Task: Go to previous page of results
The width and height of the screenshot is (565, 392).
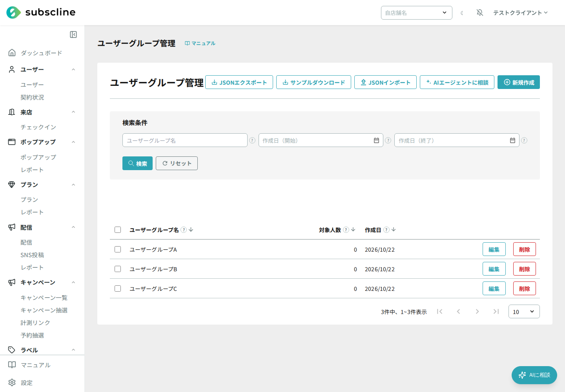Action: [458, 312]
